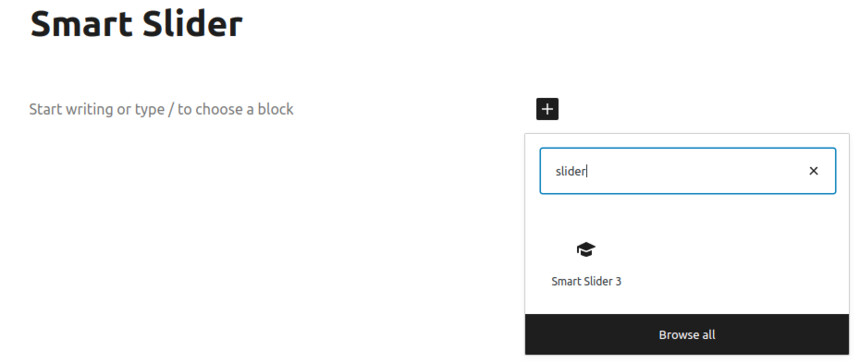The width and height of the screenshot is (860, 363).
Task: Clear the block search with the X icon
Action: click(813, 171)
